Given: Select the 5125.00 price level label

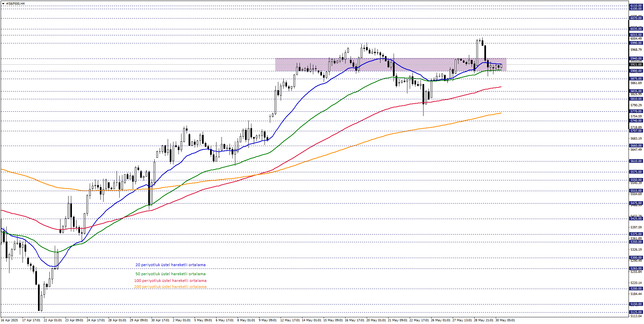Looking at the screenshot, I should pos(636,312).
